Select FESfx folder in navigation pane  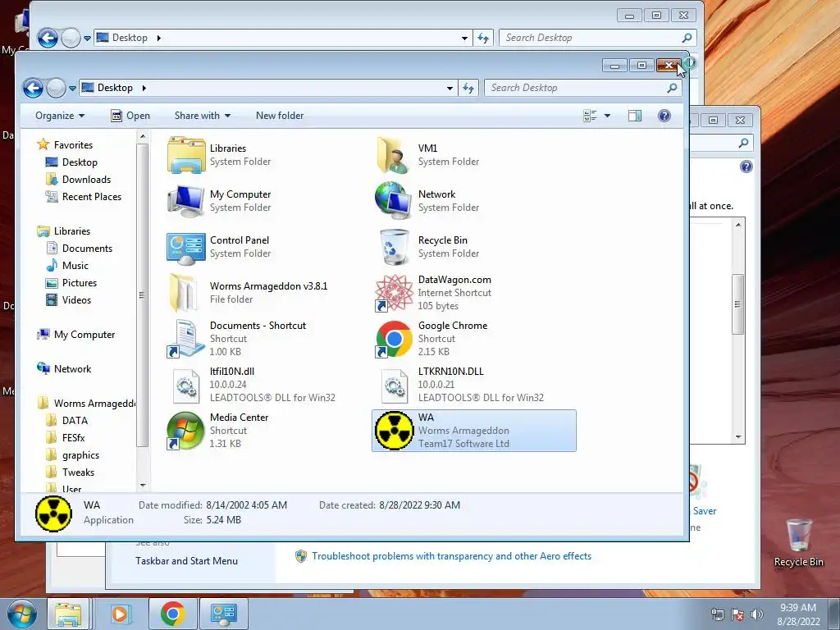pos(66,438)
